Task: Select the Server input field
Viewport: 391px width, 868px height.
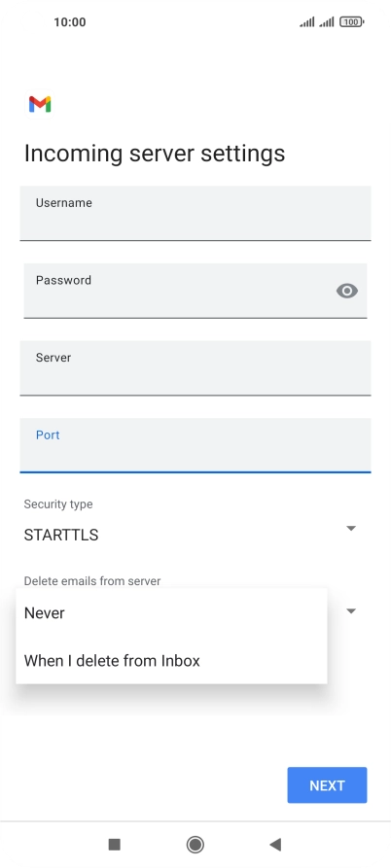Action: 195,368
